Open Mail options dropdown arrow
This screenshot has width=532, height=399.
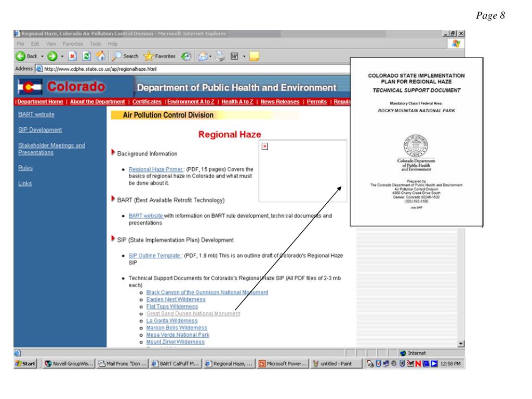210,56
